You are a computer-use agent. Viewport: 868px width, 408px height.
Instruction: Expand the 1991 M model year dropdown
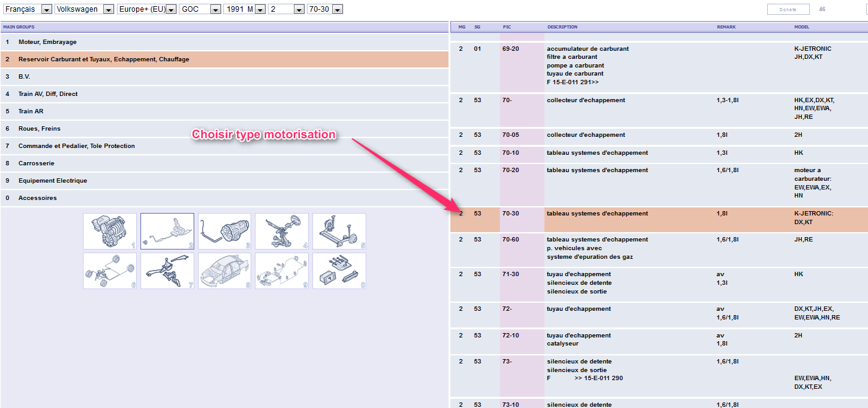pos(244,9)
